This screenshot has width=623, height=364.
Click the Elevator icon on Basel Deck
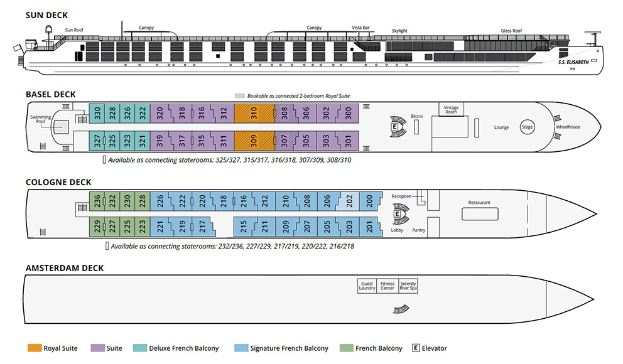(394, 127)
